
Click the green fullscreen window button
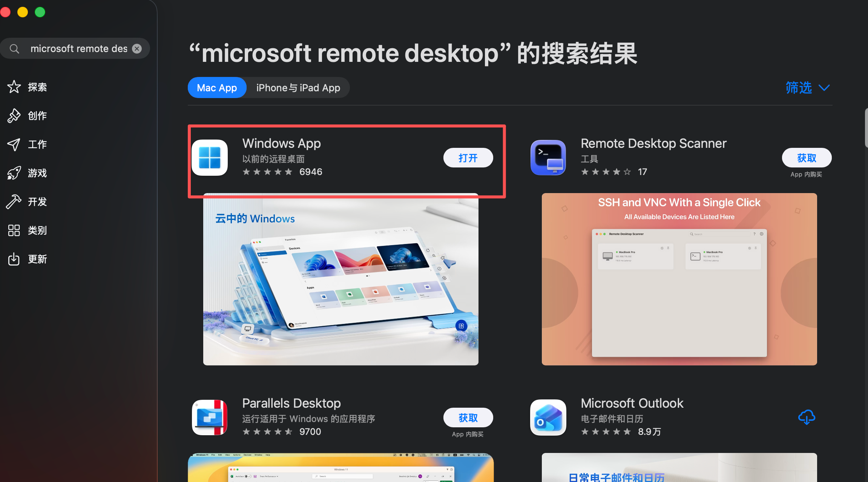click(x=40, y=12)
